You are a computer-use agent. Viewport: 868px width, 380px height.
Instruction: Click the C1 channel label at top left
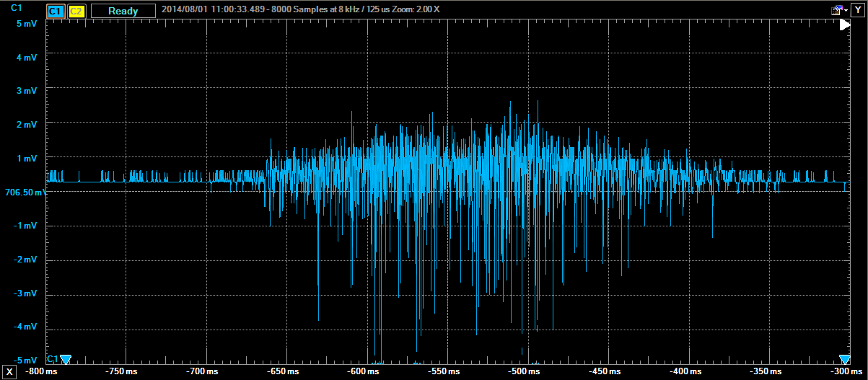click(x=17, y=7)
